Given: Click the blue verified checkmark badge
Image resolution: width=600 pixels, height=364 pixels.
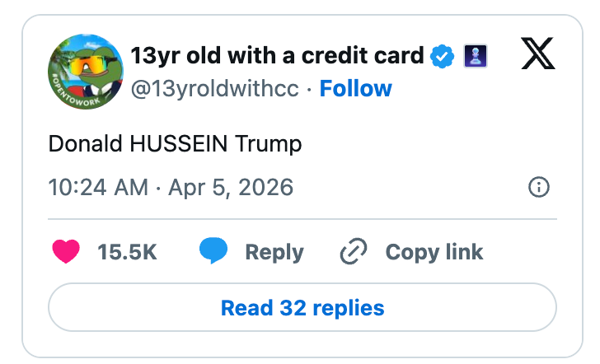Looking at the screenshot, I should [x=443, y=56].
